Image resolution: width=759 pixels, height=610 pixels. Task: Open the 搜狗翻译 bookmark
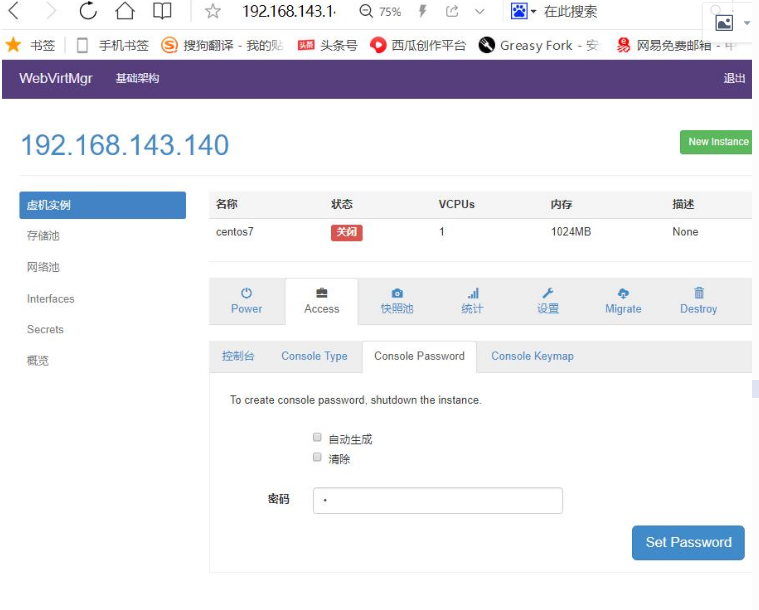coord(222,46)
